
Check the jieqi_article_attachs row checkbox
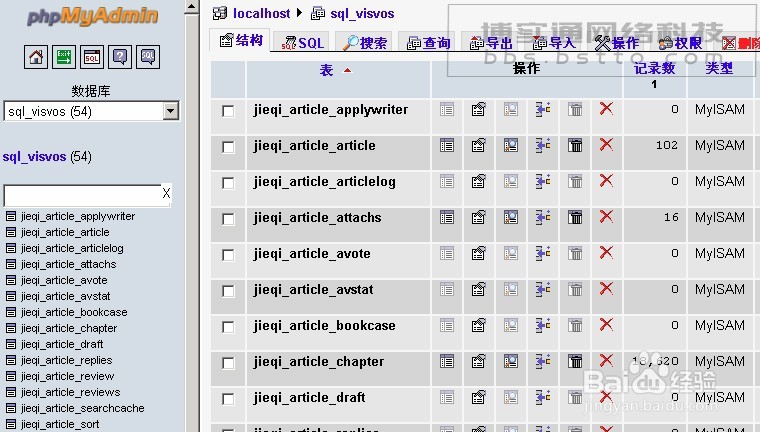228,219
